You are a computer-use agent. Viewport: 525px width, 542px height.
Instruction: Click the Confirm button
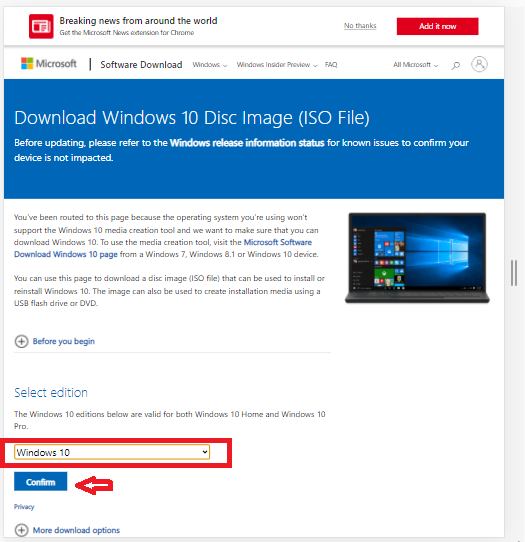[40, 482]
